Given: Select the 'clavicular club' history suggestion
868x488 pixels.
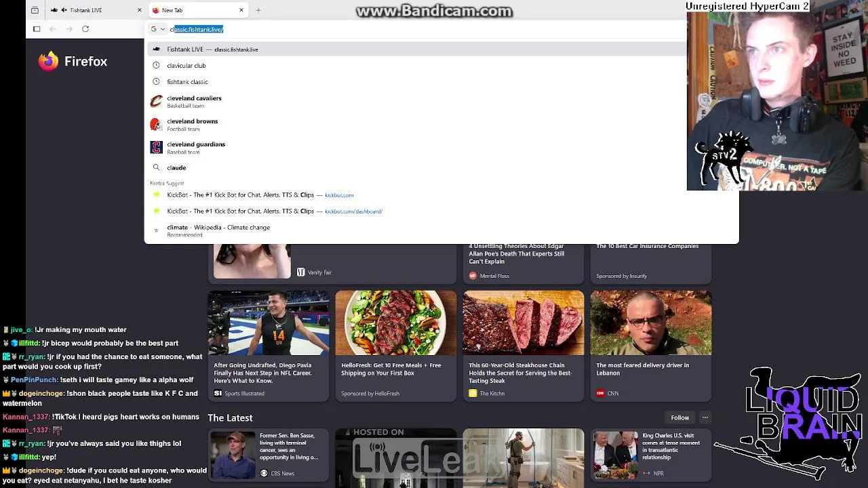Looking at the screenshot, I should point(441,66).
